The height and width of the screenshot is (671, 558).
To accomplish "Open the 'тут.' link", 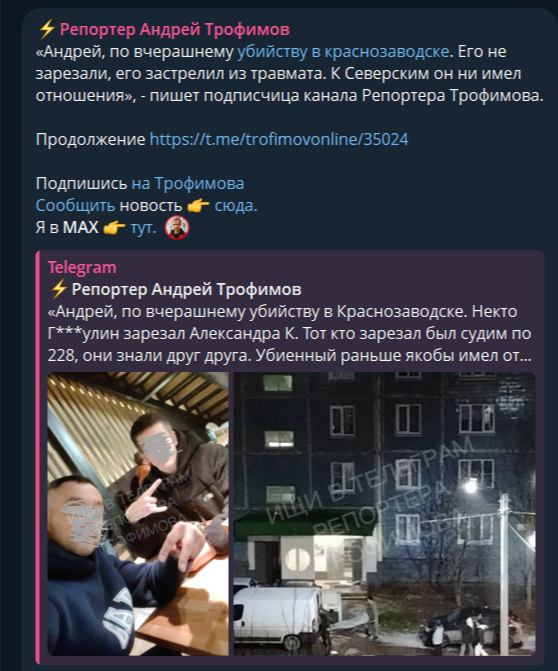I will tap(143, 228).
